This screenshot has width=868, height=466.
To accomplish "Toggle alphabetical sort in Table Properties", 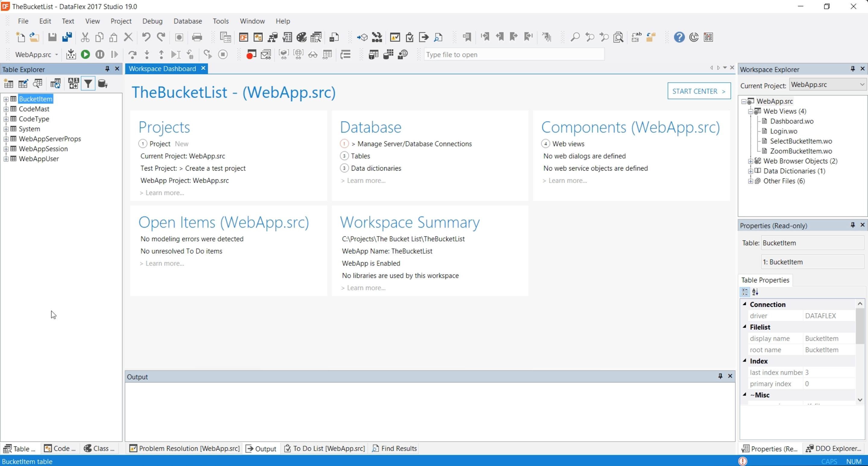I will pos(755,292).
